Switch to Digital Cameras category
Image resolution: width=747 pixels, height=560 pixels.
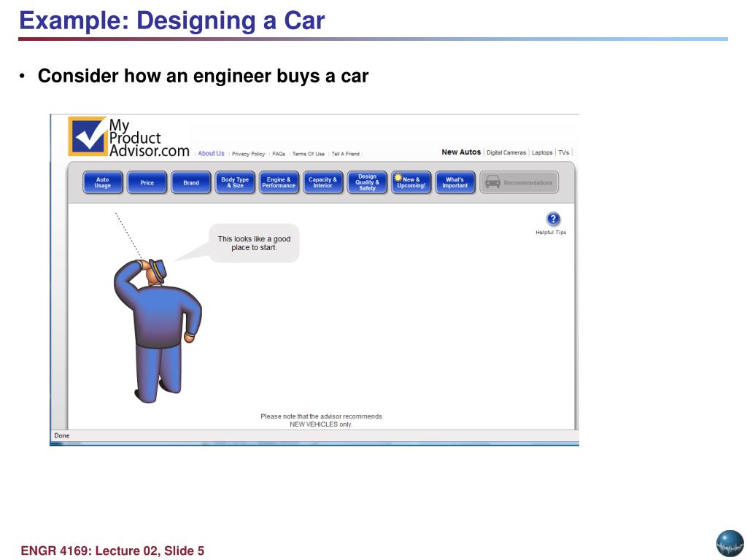pyautogui.click(x=506, y=152)
